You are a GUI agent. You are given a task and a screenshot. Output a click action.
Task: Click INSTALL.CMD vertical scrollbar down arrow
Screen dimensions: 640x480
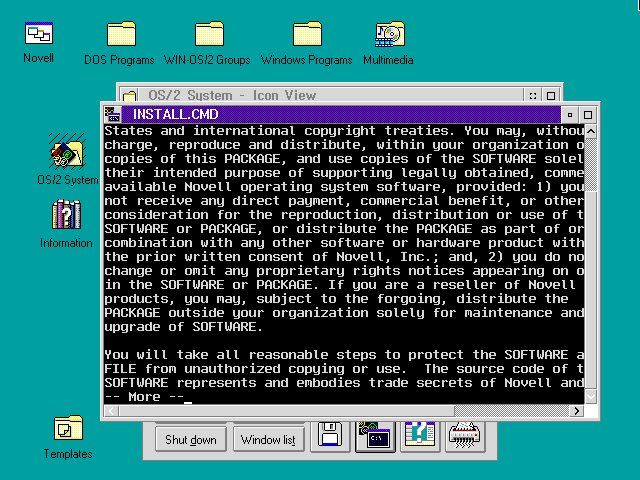click(591, 396)
